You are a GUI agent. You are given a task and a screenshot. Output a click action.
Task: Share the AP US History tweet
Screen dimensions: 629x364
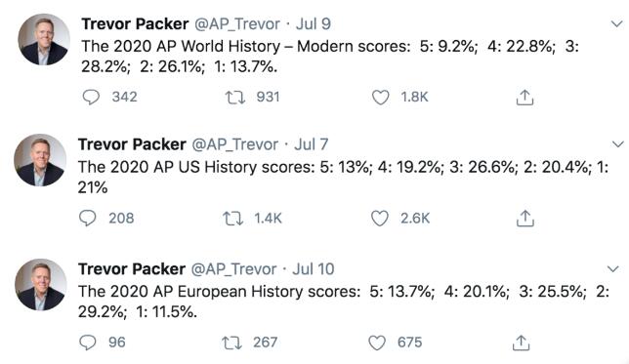(525, 219)
